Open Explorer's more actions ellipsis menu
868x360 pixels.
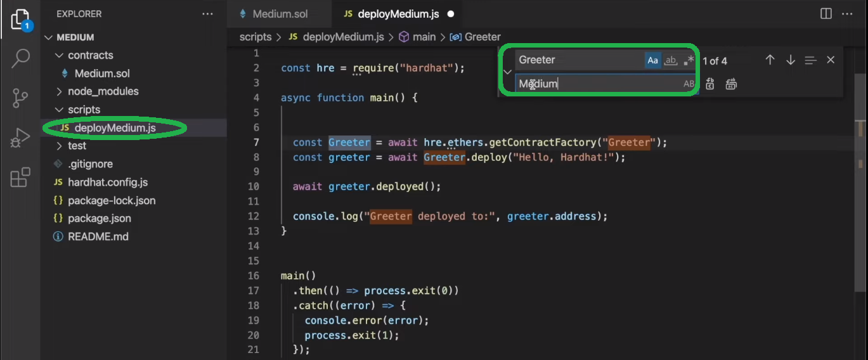coord(207,13)
